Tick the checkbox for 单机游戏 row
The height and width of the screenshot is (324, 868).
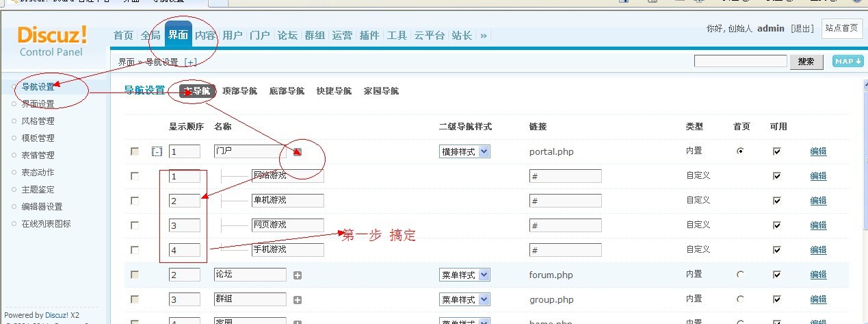[135, 201]
